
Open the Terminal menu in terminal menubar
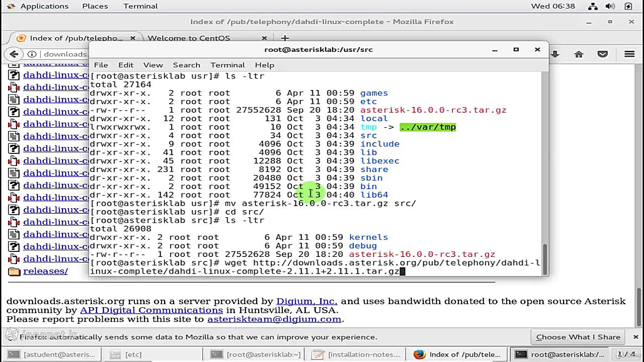click(227, 65)
